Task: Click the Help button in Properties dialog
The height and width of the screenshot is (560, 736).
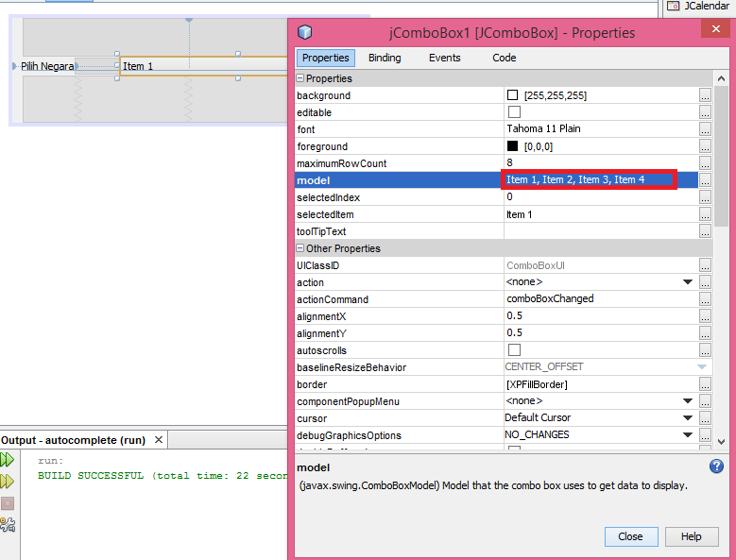Action: (x=692, y=536)
